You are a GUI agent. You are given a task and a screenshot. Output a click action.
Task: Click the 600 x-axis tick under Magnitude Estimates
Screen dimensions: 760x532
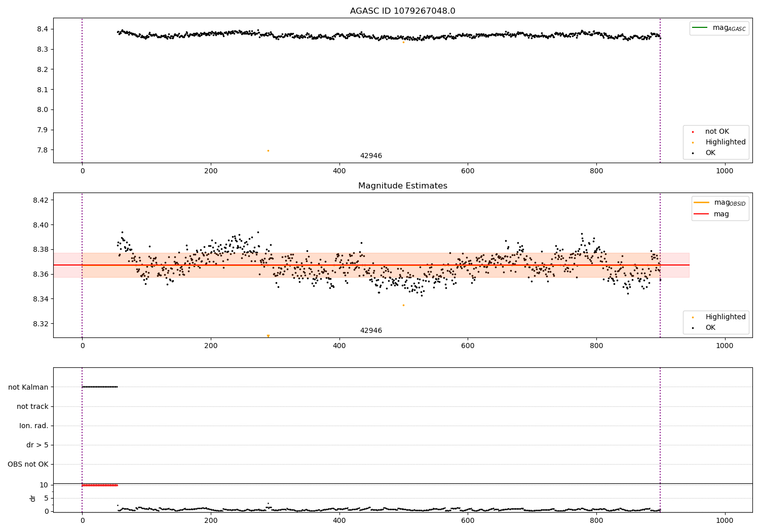tap(468, 346)
